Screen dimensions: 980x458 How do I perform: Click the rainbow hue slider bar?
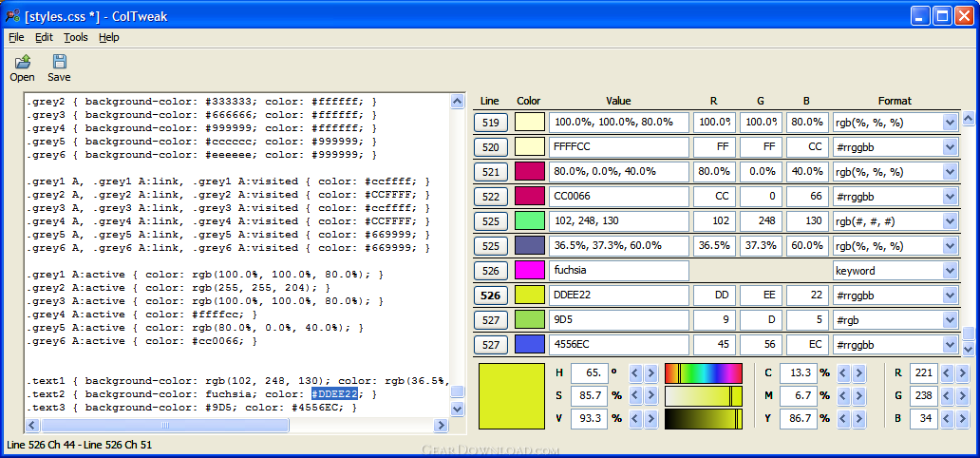pos(703,373)
